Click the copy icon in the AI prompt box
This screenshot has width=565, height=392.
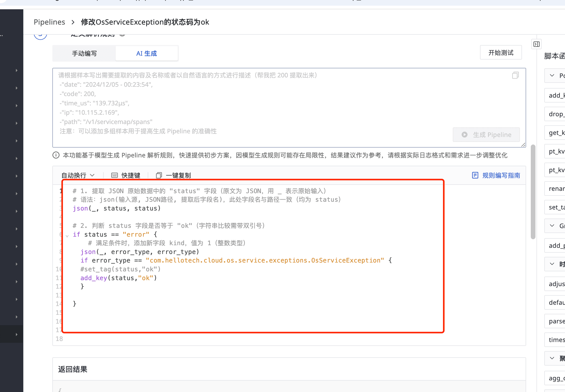(515, 75)
